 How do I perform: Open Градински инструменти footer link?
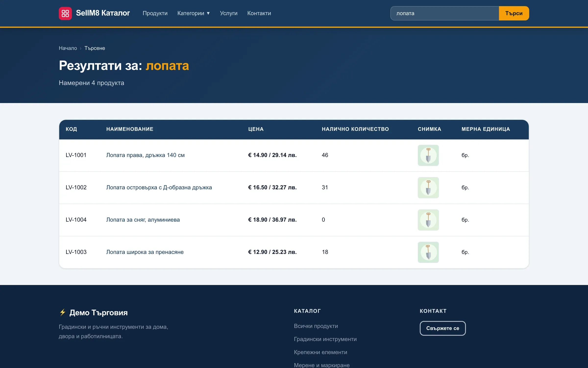click(325, 339)
